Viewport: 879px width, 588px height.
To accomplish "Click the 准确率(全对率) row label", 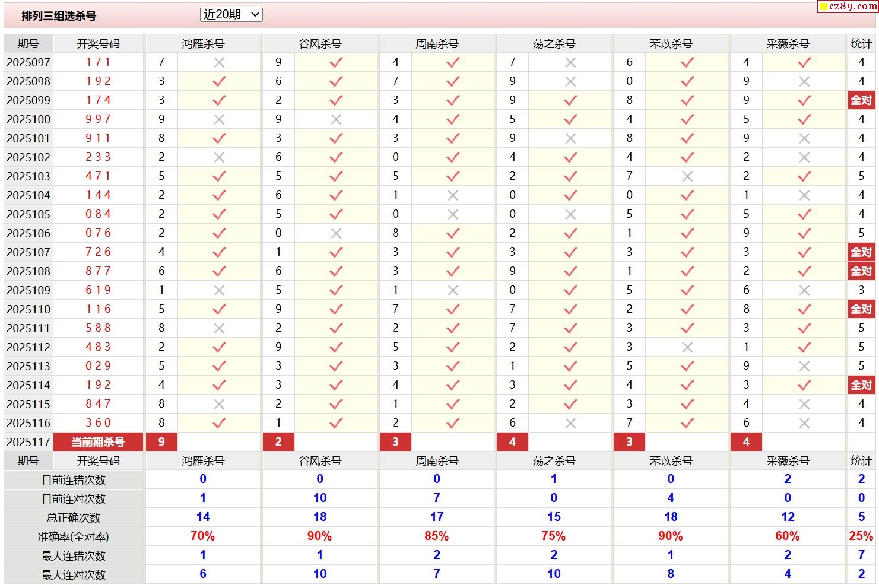I will [74, 536].
